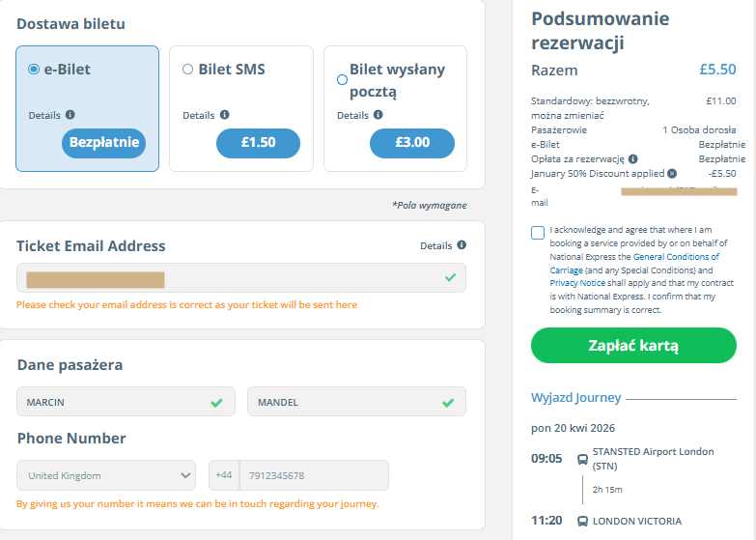Viewport: 756px width, 540px height.
Task: Pay with the Zapłać kartą button
Action: [633, 346]
